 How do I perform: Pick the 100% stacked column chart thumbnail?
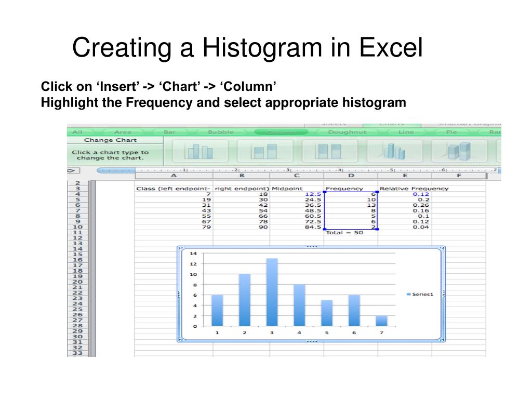[x=328, y=151]
